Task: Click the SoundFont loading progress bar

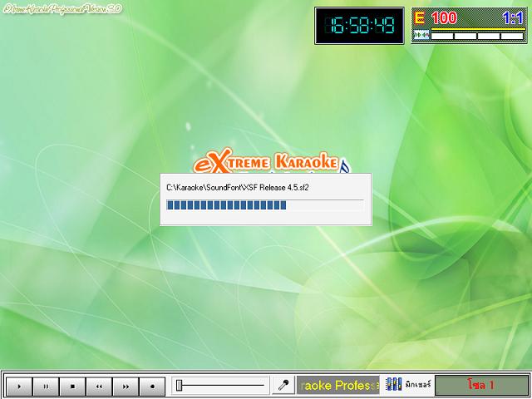Action: (265, 205)
